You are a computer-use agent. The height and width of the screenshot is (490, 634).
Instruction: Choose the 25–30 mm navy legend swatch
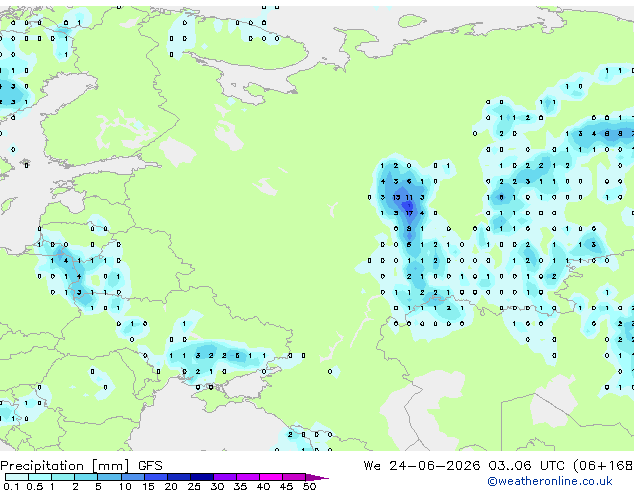[x=201, y=477]
